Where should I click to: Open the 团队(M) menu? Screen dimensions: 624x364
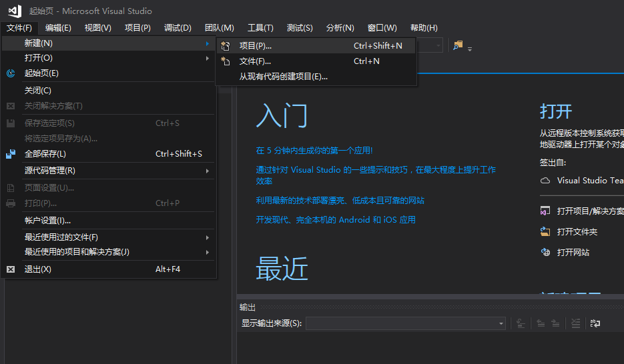tap(220, 28)
